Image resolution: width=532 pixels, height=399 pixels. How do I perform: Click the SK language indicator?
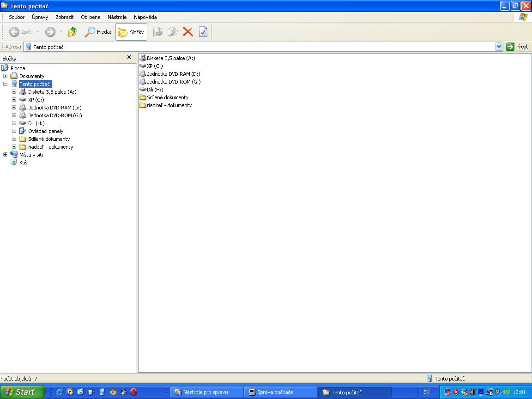426,392
